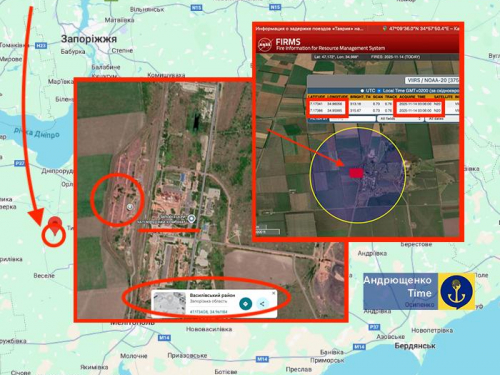This screenshot has width=500, height=375.
Task: Click the Берестове village label
Action: (416, 244)
